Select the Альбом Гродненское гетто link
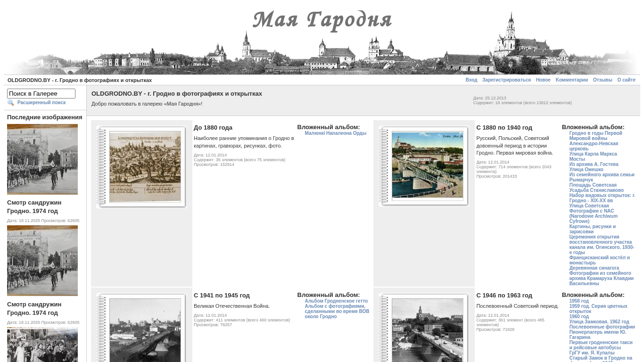644x362 pixels. click(x=336, y=301)
